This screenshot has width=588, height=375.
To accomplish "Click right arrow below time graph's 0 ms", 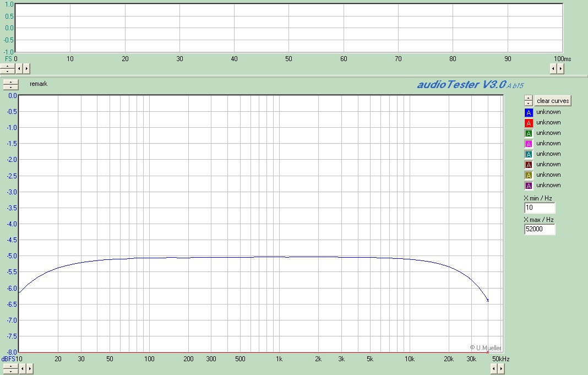I will 26,69.
